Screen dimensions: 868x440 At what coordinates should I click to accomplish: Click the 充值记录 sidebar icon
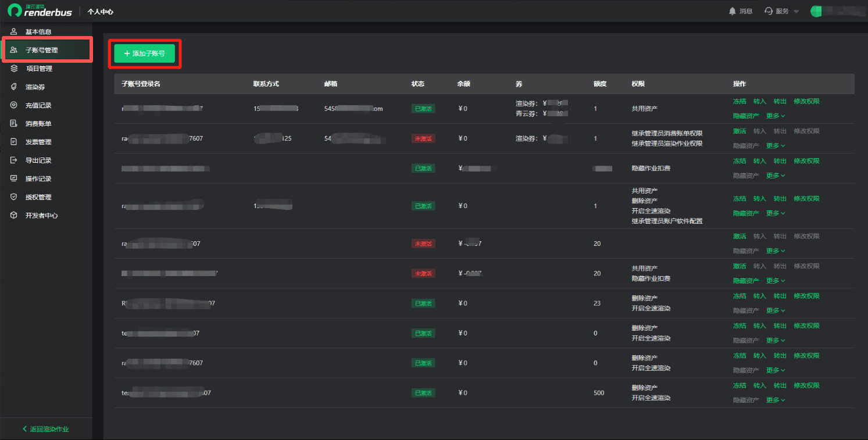coord(14,105)
